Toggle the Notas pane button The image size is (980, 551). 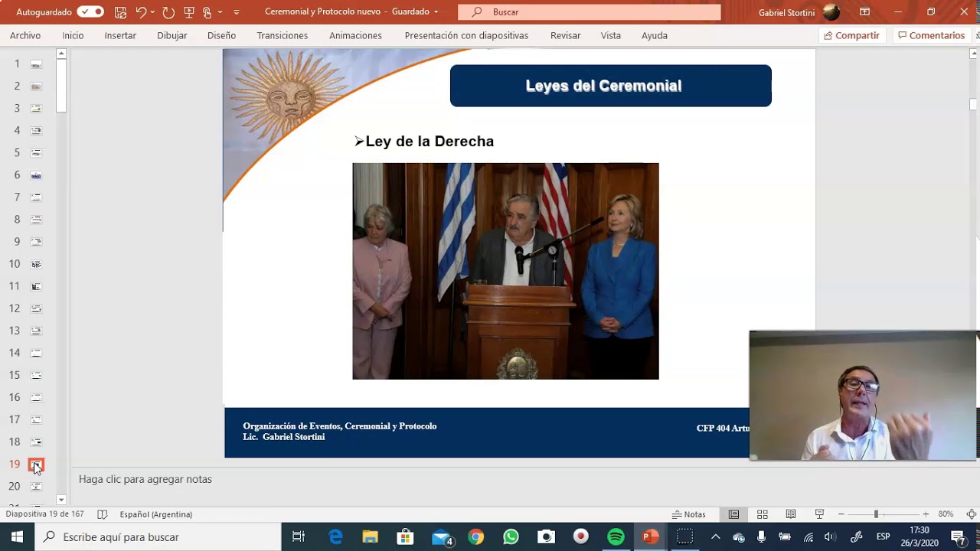(x=689, y=514)
